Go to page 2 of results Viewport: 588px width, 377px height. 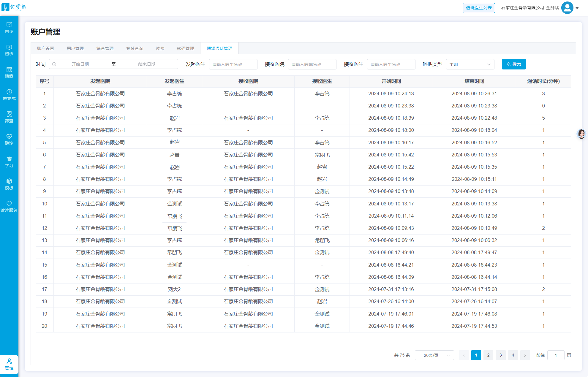coord(488,355)
